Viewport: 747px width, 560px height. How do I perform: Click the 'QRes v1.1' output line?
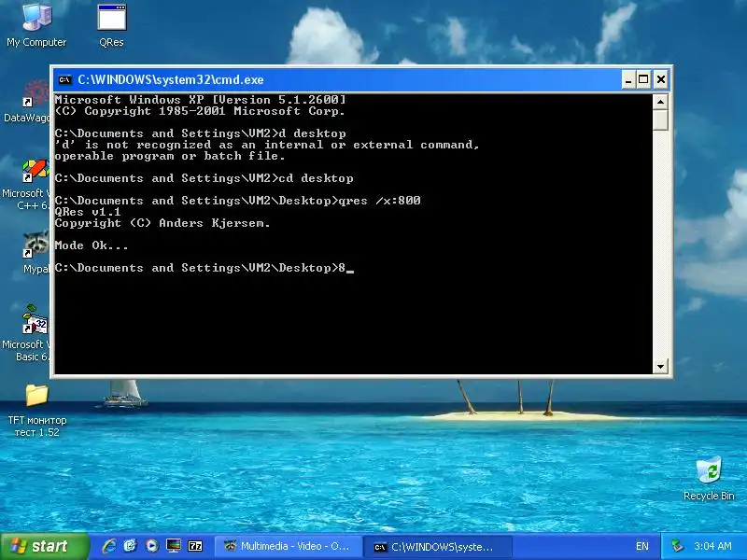coord(88,212)
